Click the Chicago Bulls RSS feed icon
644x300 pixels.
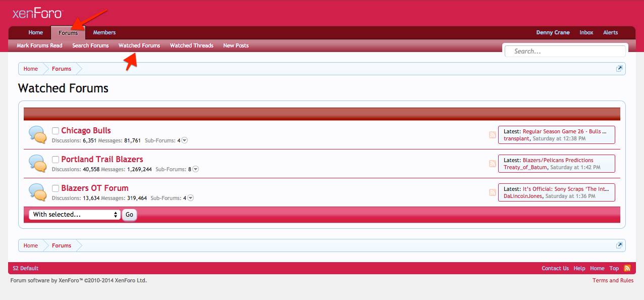pyautogui.click(x=493, y=135)
